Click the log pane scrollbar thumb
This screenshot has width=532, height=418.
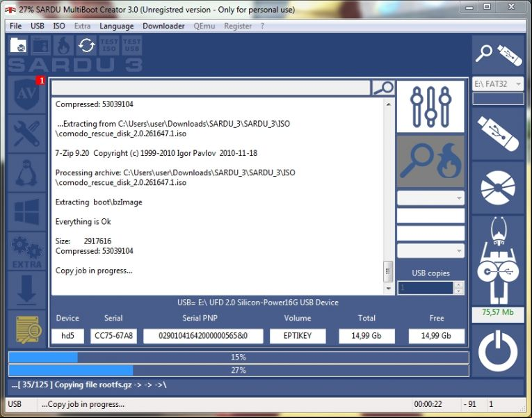point(388,271)
